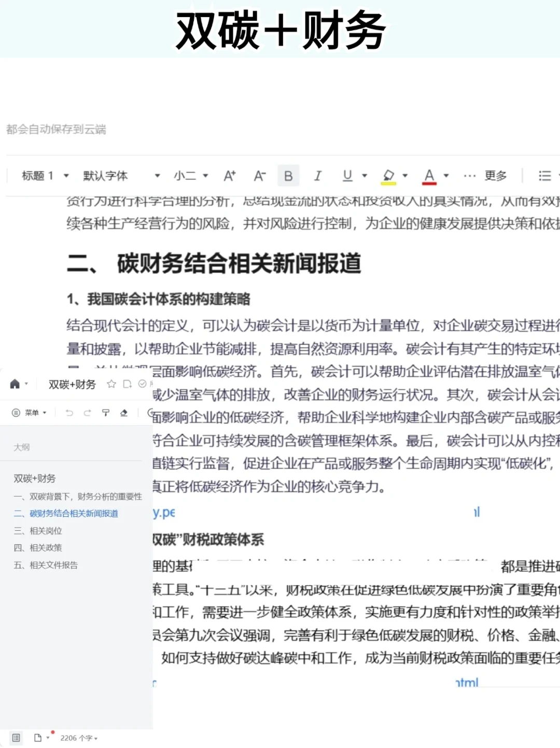Click the 大纲 panel label

tap(22, 447)
